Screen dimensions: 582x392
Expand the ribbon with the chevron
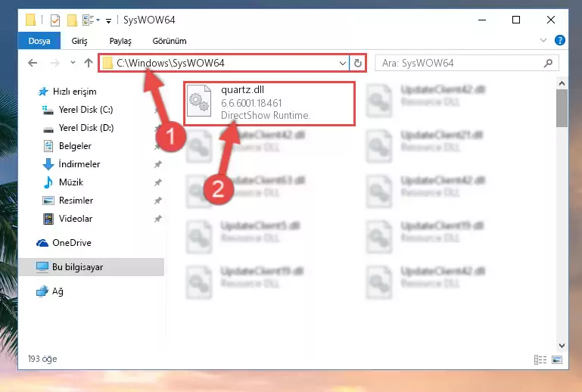click(543, 40)
